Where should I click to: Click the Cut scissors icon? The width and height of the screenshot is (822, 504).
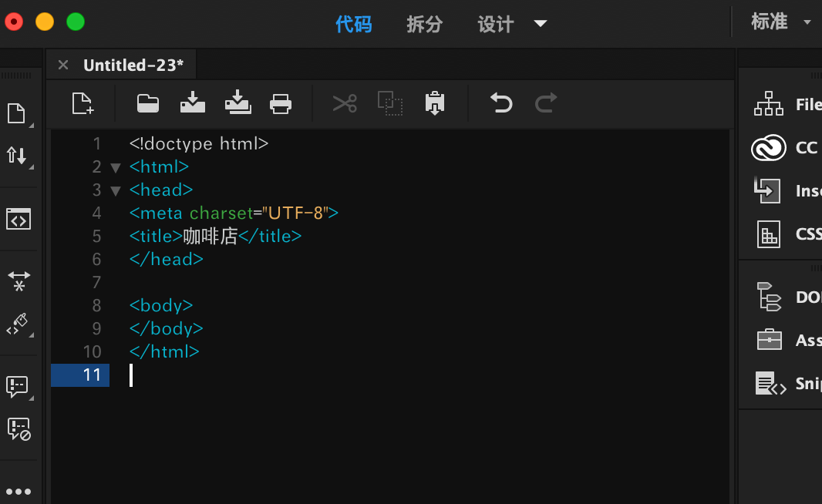345,103
